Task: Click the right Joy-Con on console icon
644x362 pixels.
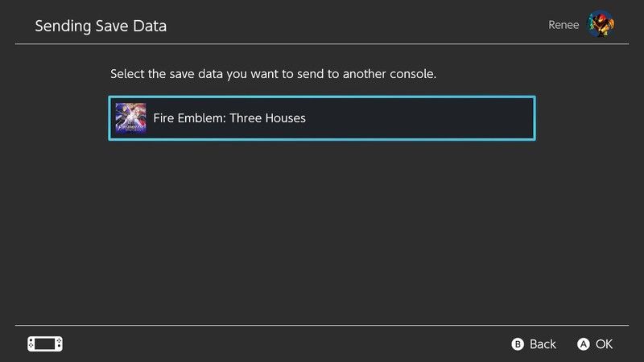Action: pos(59,343)
